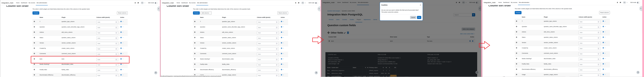
Task: Open My courses in second screenshot navbar
Action: pyautogui.click(x=192, y=3)
